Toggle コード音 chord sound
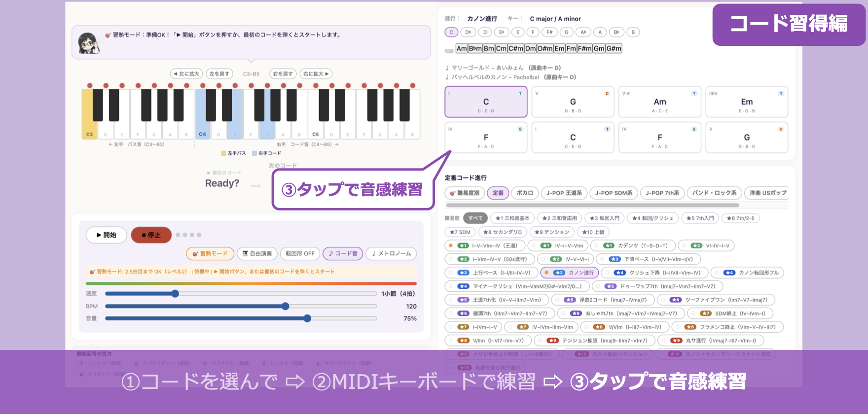The height and width of the screenshot is (414, 868). coord(343,253)
